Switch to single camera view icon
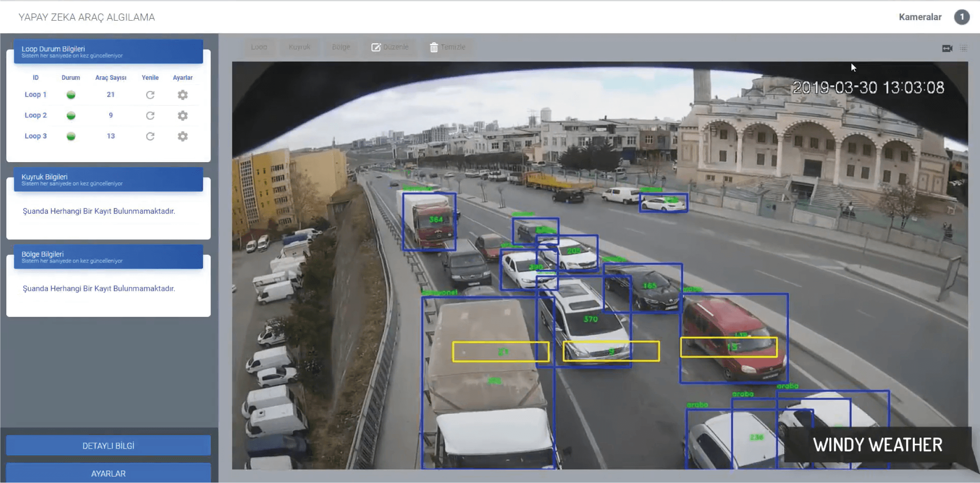This screenshot has width=980, height=483. pyautogui.click(x=947, y=48)
